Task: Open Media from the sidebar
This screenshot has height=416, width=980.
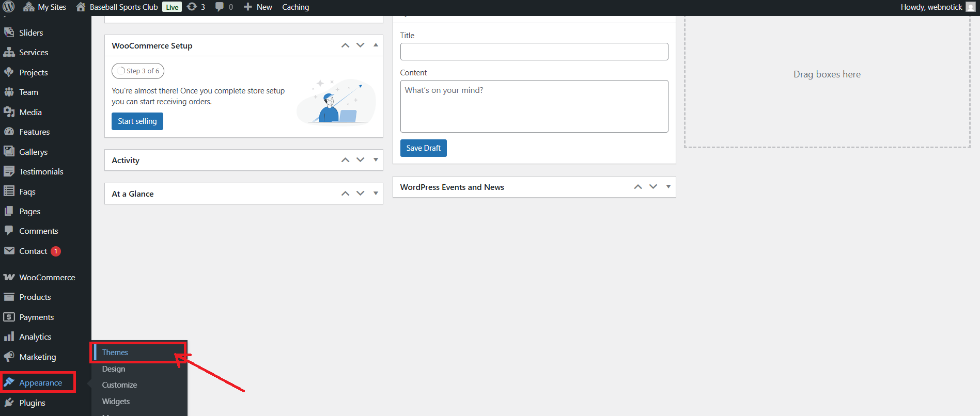Action: click(x=30, y=112)
